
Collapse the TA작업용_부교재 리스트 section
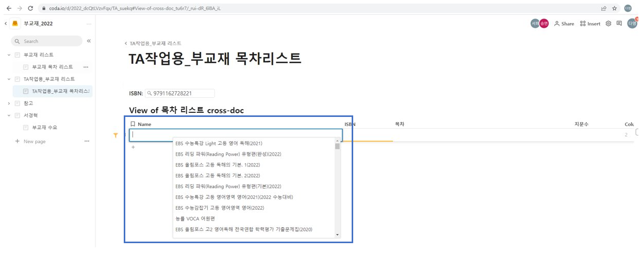9,79
